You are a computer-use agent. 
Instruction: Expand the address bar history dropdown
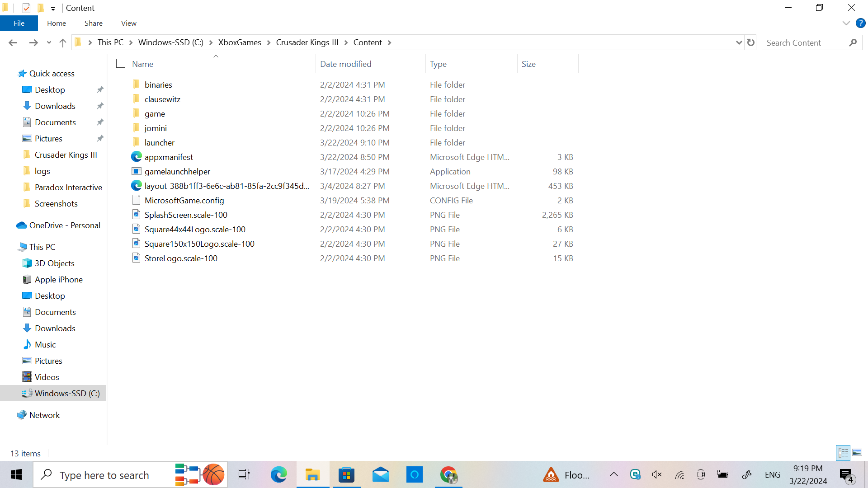739,42
